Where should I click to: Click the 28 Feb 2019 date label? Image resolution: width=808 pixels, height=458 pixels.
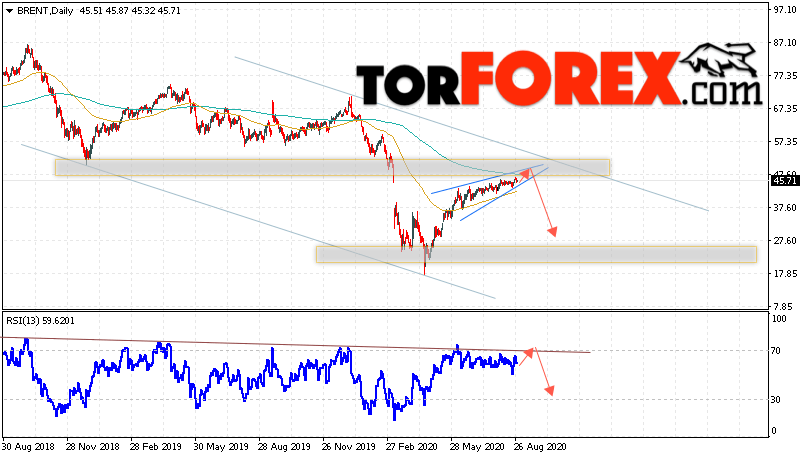(x=156, y=447)
